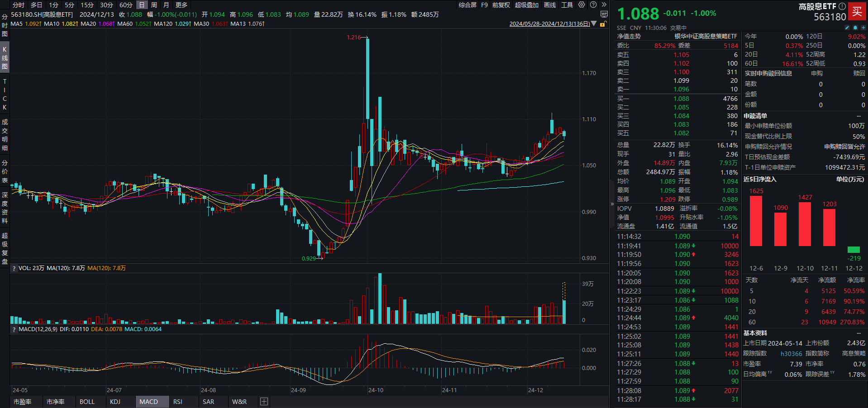The image size is (868, 408).
Task: Click the 12-6 net inflow red bar
Action: (756, 221)
